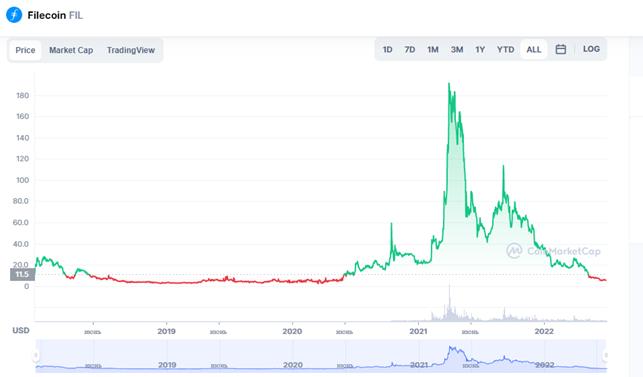Grab the right handle of range slider
Image resolution: width=643 pixels, height=377 pixels.
coord(606,355)
